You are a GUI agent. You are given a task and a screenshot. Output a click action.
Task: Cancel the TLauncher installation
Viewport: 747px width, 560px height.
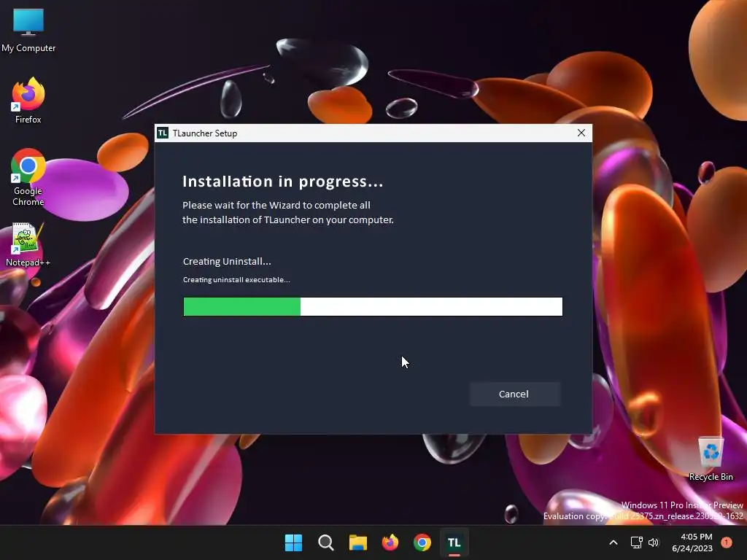point(514,394)
